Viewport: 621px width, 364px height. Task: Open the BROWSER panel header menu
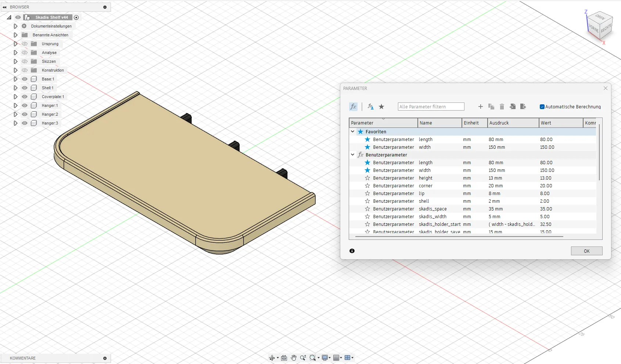105,7
